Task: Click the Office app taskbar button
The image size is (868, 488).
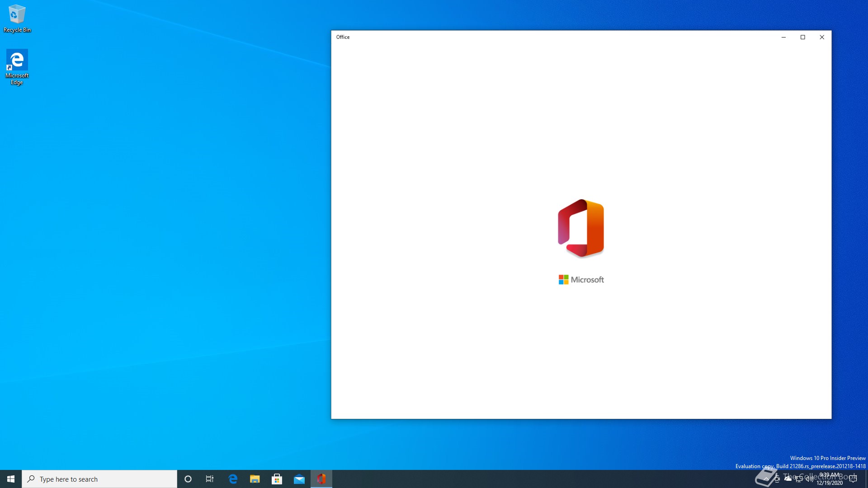Action: (321, 479)
